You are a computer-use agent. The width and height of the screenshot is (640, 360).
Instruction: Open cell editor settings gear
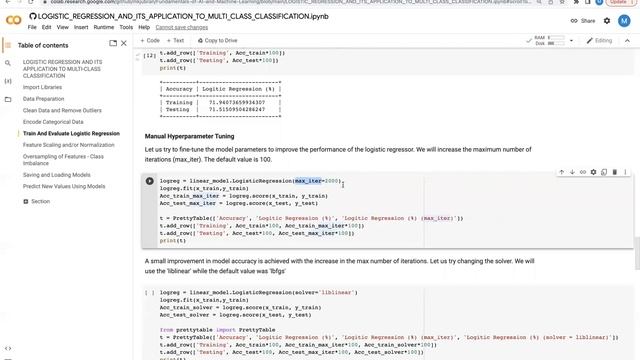pos(593,172)
